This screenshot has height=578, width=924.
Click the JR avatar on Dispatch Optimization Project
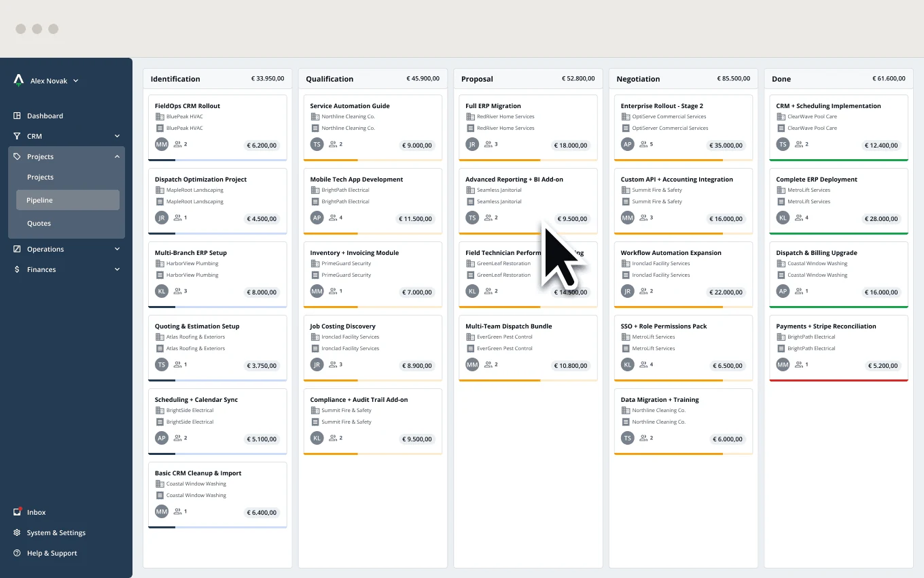(162, 218)
